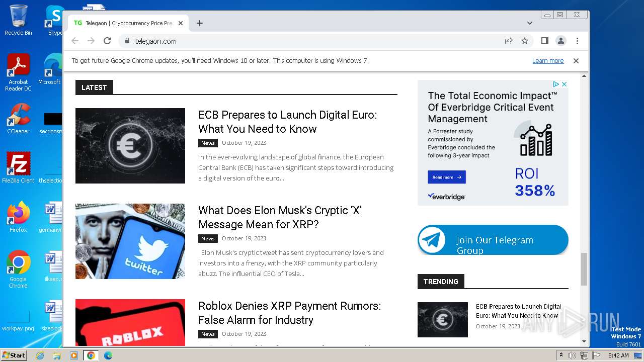The image size is (644, 362).
Task: Open Chrome side panel
Action: click(545, 41)
